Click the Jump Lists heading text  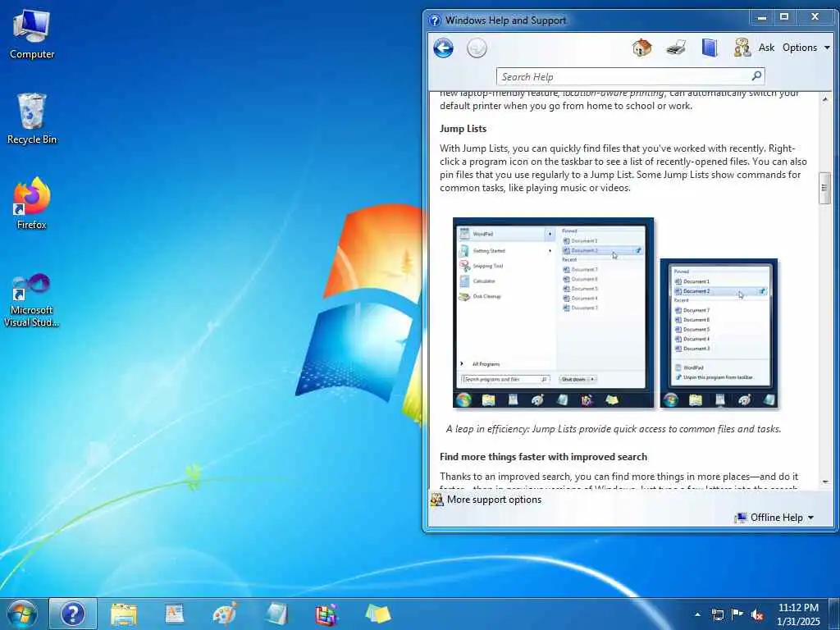(463, 129)
